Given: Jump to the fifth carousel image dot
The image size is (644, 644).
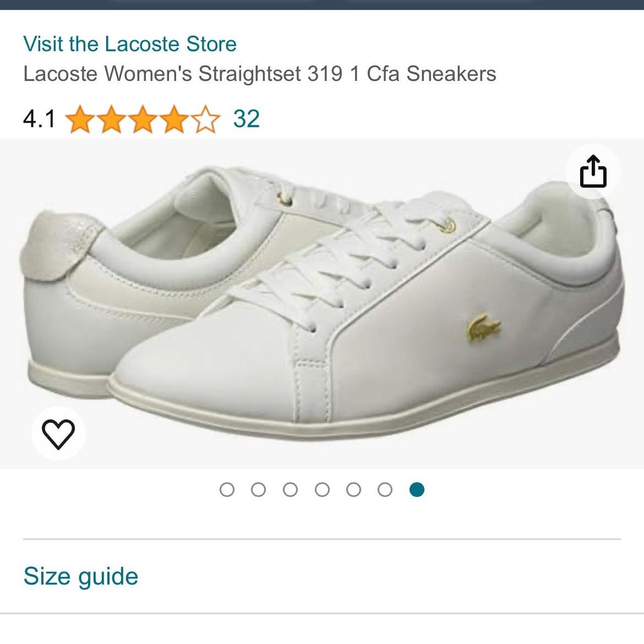Looking at the screenshot, I should (354, 490).
